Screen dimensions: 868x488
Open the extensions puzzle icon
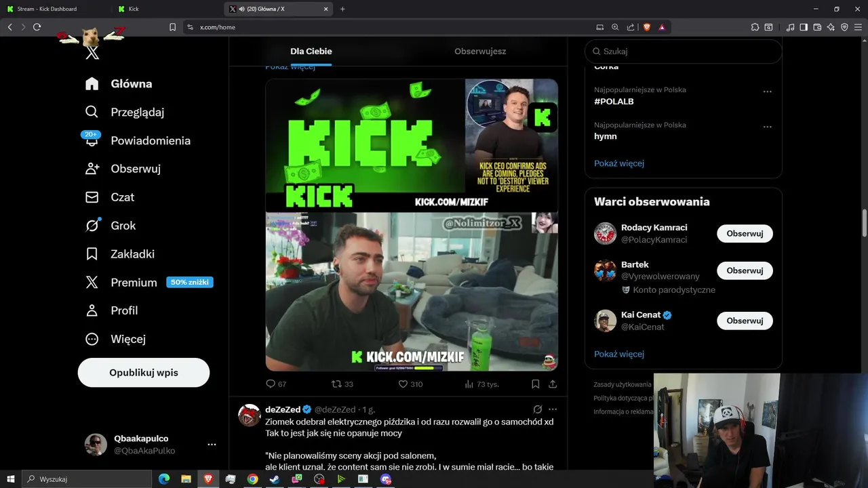click(x=755, y=27)
